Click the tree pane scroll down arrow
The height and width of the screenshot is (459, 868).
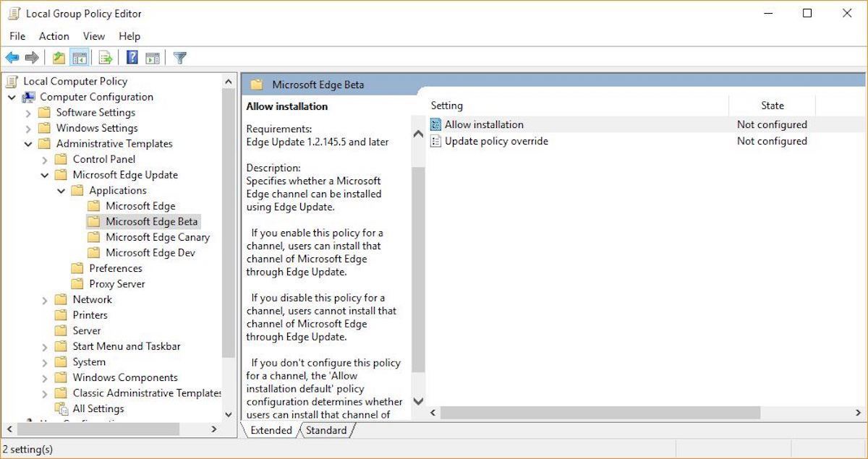[229, 415]
